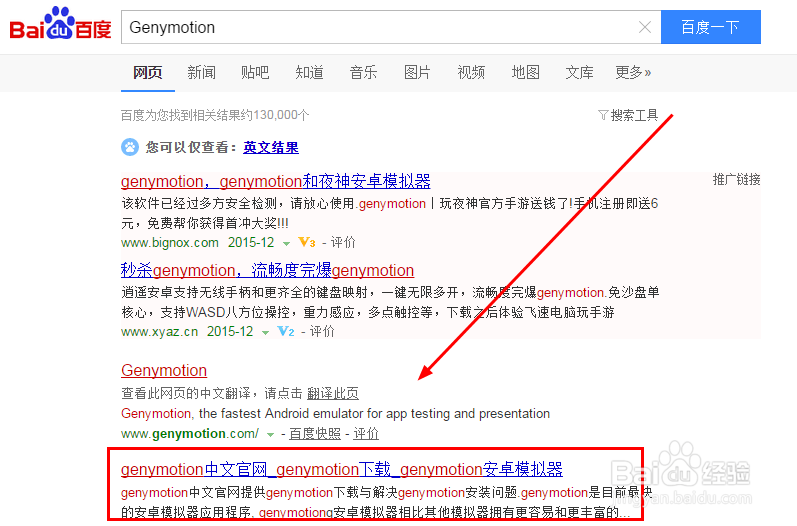Click the www.genymotion.com/ URL

190,434
